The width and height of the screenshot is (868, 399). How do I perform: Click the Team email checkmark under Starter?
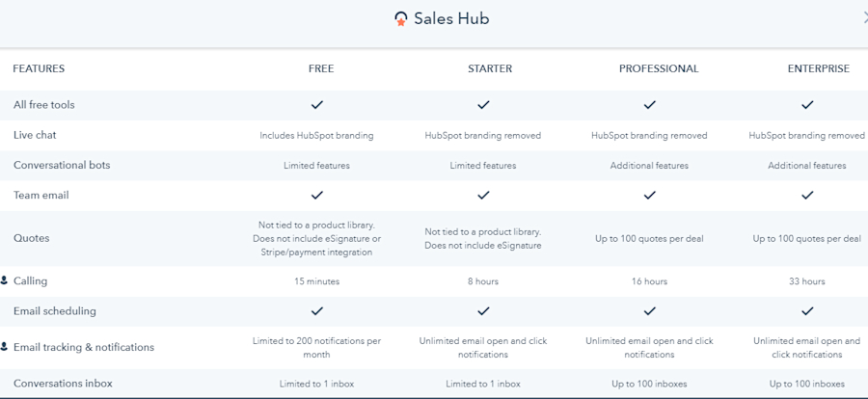point(483,195)
